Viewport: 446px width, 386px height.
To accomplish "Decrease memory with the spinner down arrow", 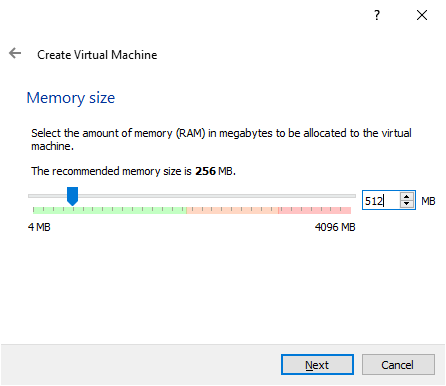I will pos(406,204).
